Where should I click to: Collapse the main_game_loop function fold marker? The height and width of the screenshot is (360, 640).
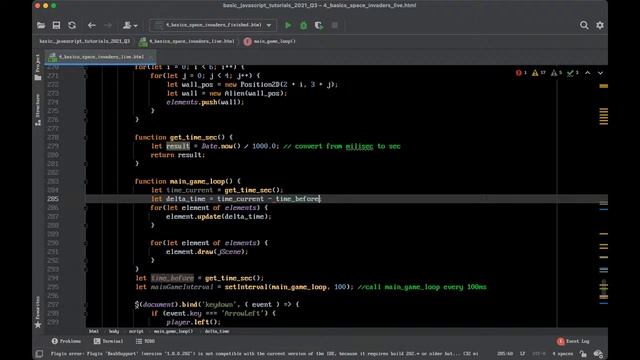tap(86, 182)
